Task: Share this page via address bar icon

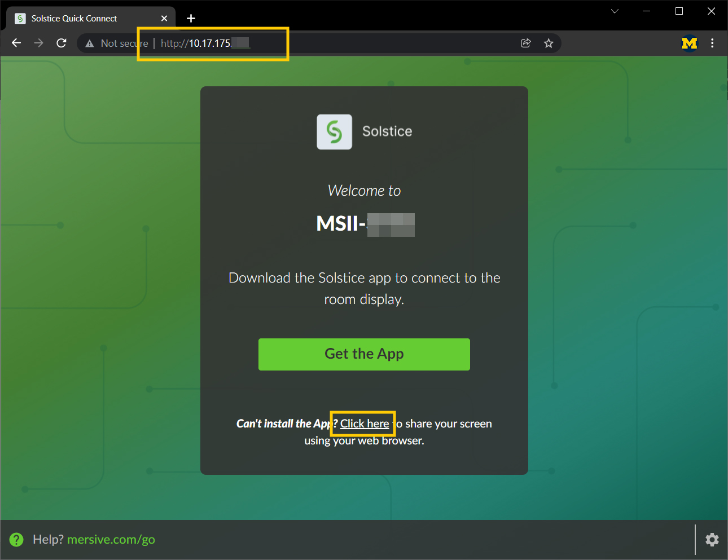Action: pyautogui.click(x=525, y=43)
